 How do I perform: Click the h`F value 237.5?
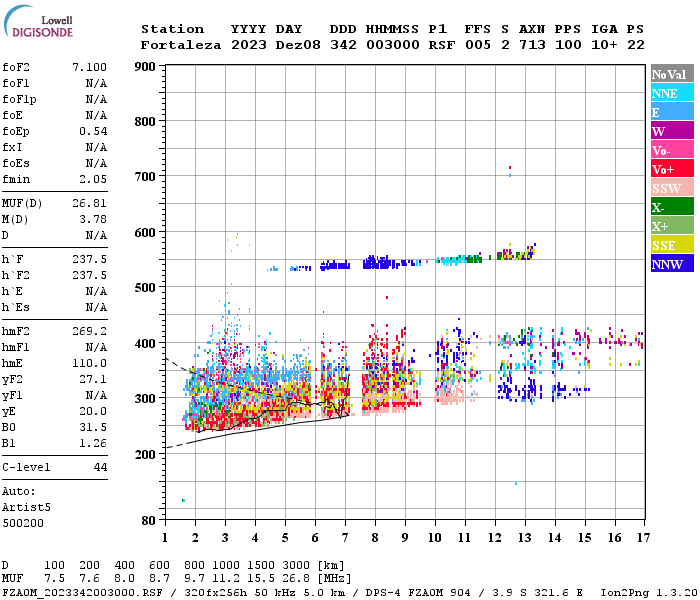tap(89, 259)
